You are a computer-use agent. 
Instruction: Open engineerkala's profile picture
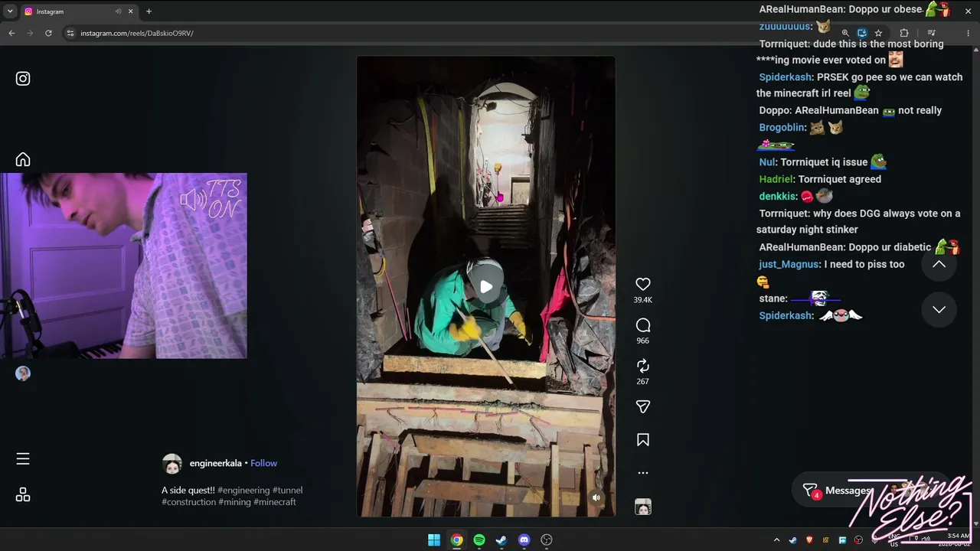click(x=172, y=463)
